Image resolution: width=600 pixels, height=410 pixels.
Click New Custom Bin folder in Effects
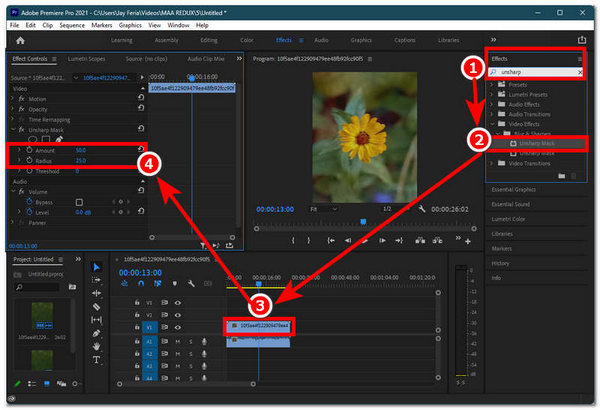(x=561, y=176)
